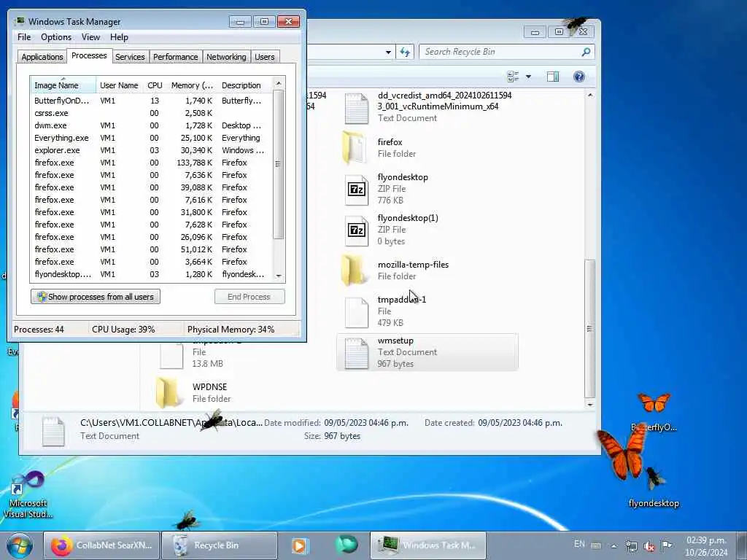The height and width of the screenshot is (560, 747).
Task: Open Windows Media Player from taskbar
Action: 300,545
